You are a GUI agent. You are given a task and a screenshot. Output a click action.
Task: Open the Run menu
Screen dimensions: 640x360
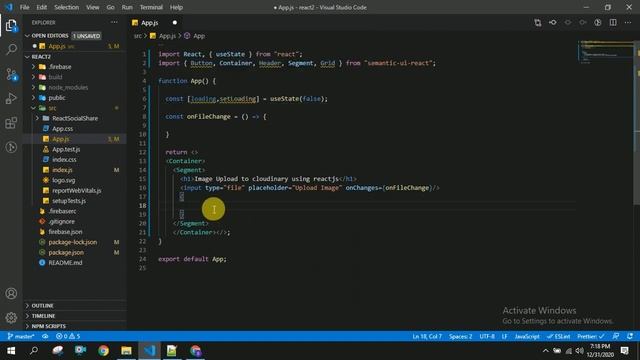pyautogui.click(x=127, y=7)
